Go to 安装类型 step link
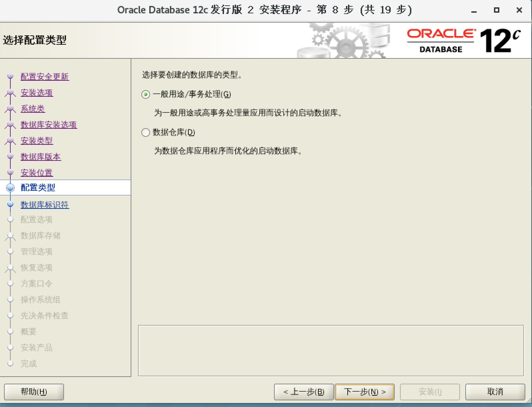 [37, 141]
